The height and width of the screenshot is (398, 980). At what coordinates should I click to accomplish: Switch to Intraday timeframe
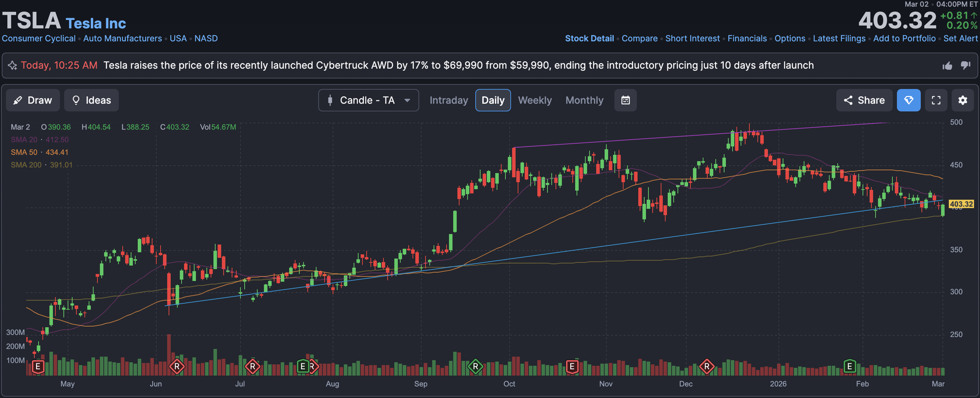tap(449, 100)
